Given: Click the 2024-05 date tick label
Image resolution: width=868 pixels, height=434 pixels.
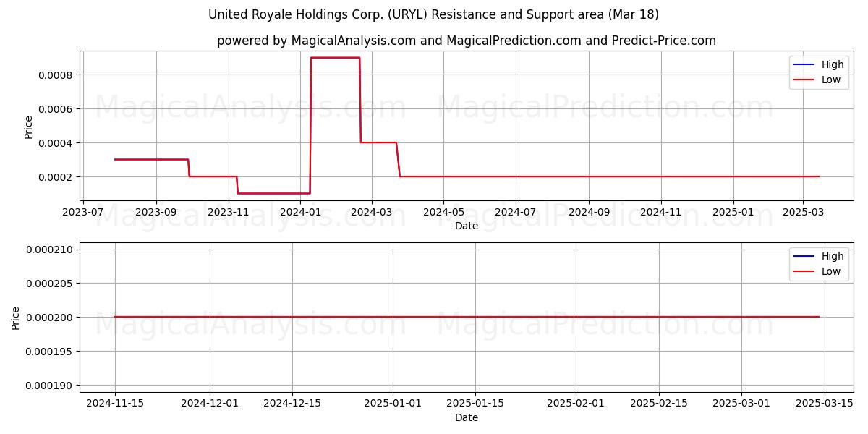Looking at the screenshot, I should coord(443,213).
